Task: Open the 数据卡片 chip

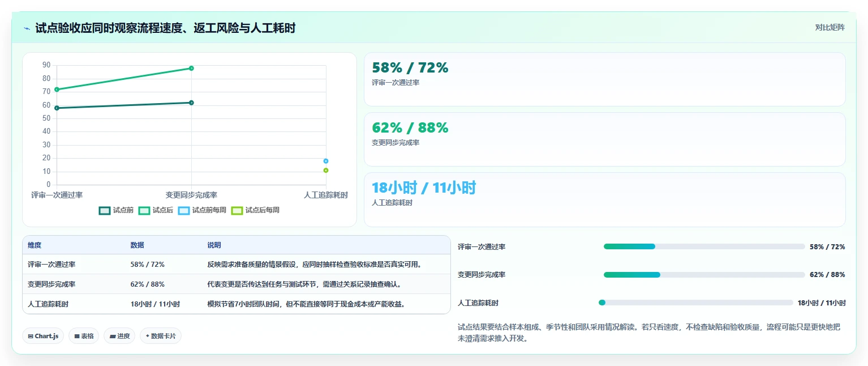Action: point(161,336)
